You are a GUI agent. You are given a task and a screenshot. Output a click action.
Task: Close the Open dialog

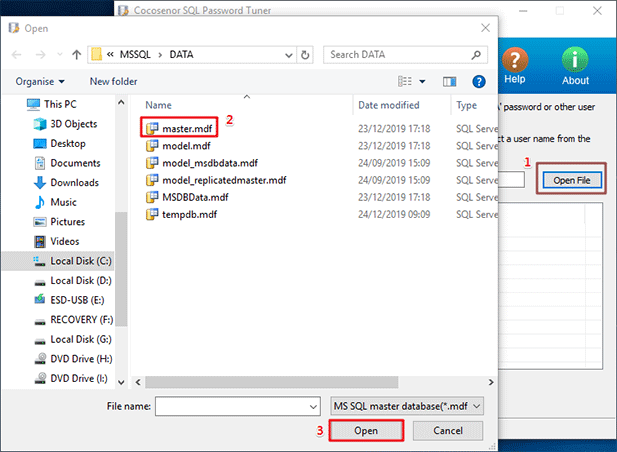(x=485, y=28)
